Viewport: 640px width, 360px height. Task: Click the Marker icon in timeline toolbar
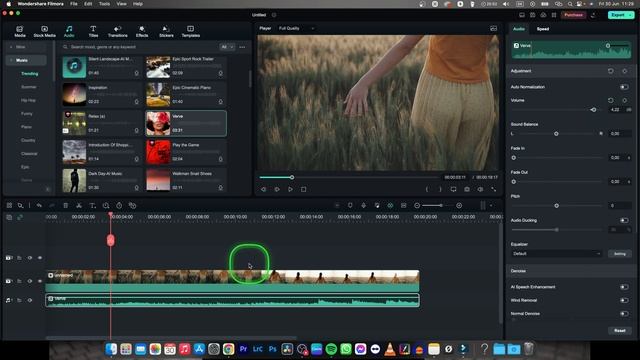pos(350,205)
